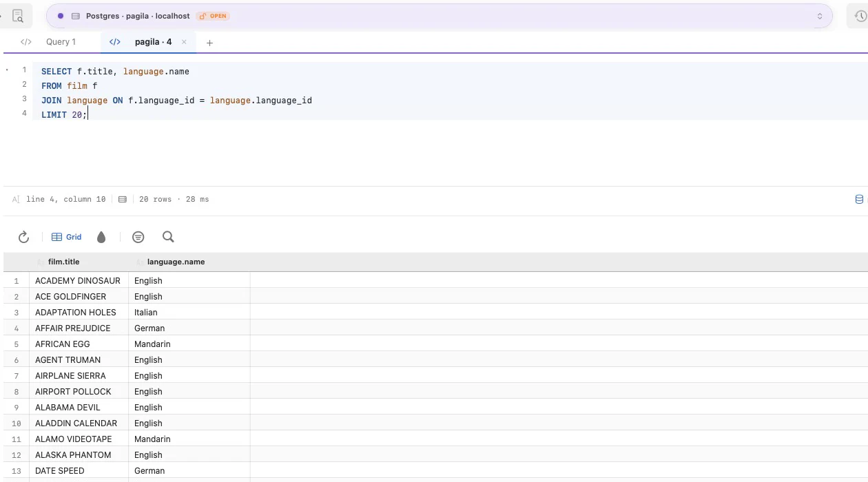Click the Postgres · pagila · localhost title
Screen dimensions: 868x482
(x=138, y=16)
